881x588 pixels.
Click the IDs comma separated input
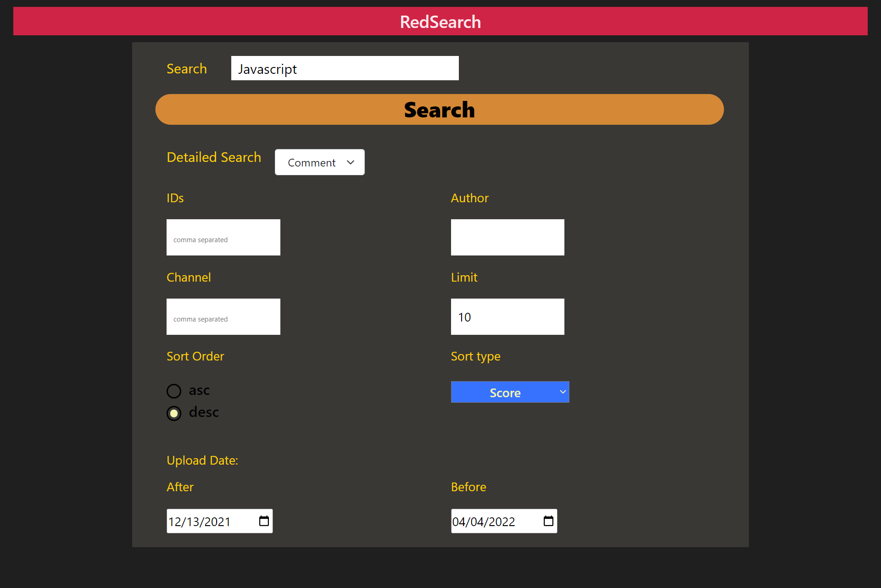[223, 238]
